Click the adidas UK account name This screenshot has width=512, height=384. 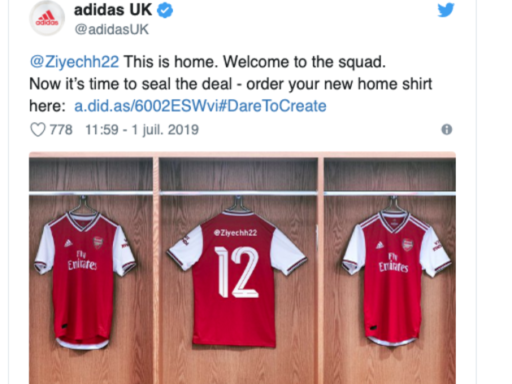click(113, 10)
